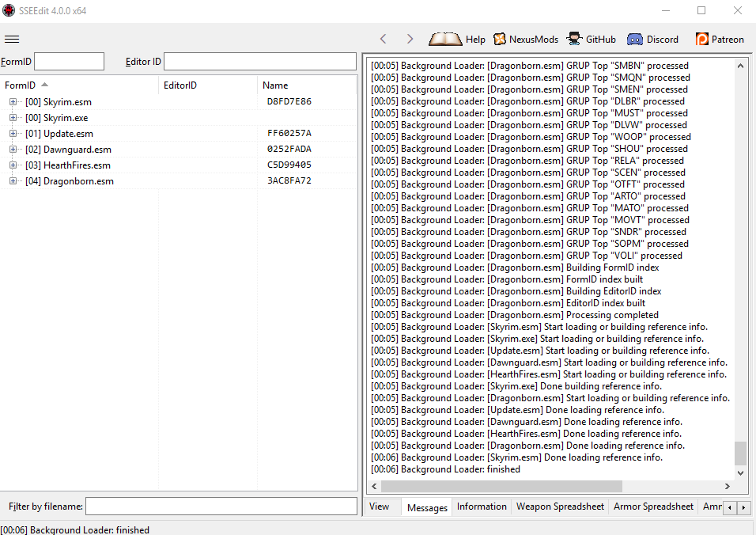This screenshot has width=756, height=535.
Task: Click the FormID search field
Action: pyautogui.click(x=70, y=62)
